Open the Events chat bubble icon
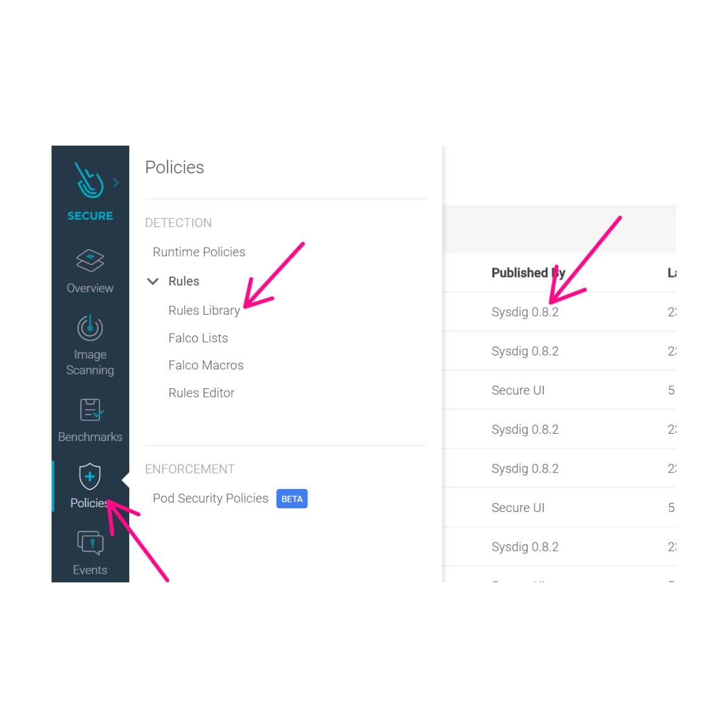This screenshot has height=728, width=728. (x=90, y=543)
